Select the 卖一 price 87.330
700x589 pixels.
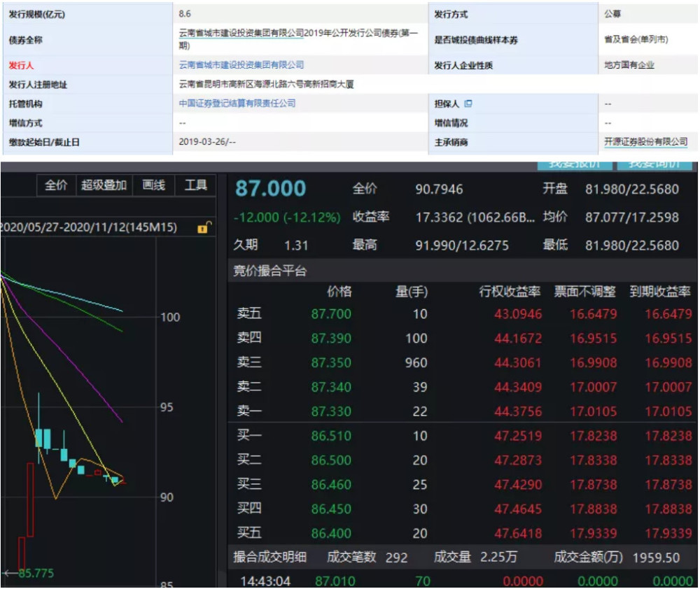point(331,411)
